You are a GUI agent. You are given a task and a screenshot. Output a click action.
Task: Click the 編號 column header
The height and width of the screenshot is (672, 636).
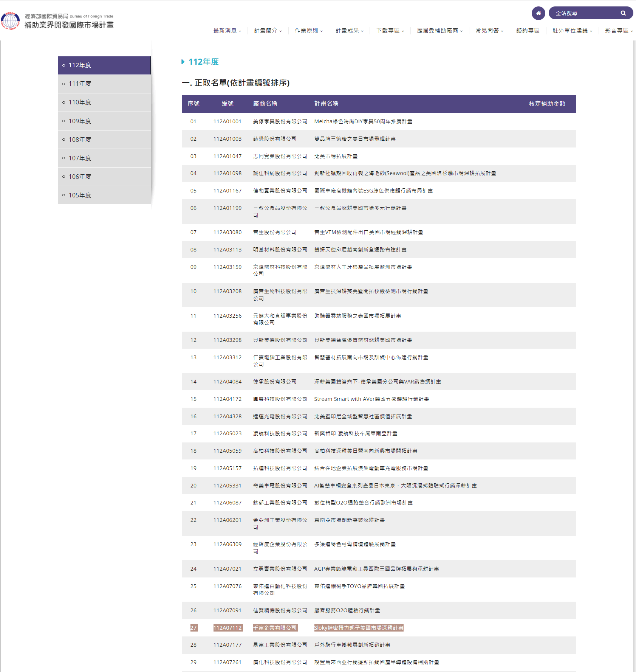tap(227, 104)
